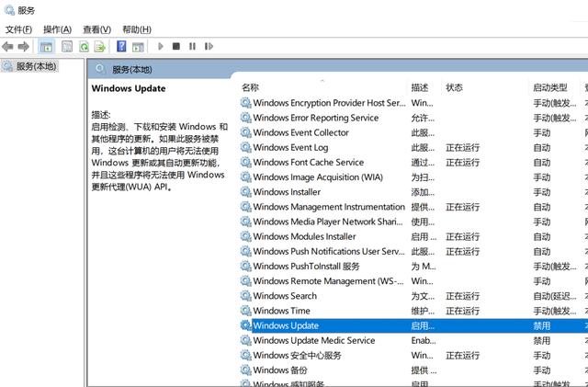Sort by the 状态 column header
588x387 pixels.
pyautogui.click(x=454, y=87)
